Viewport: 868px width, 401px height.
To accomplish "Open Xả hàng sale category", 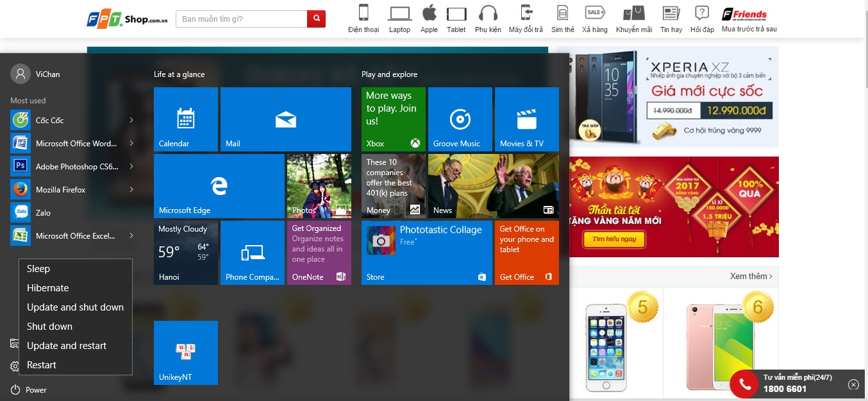I will [595, 19].
